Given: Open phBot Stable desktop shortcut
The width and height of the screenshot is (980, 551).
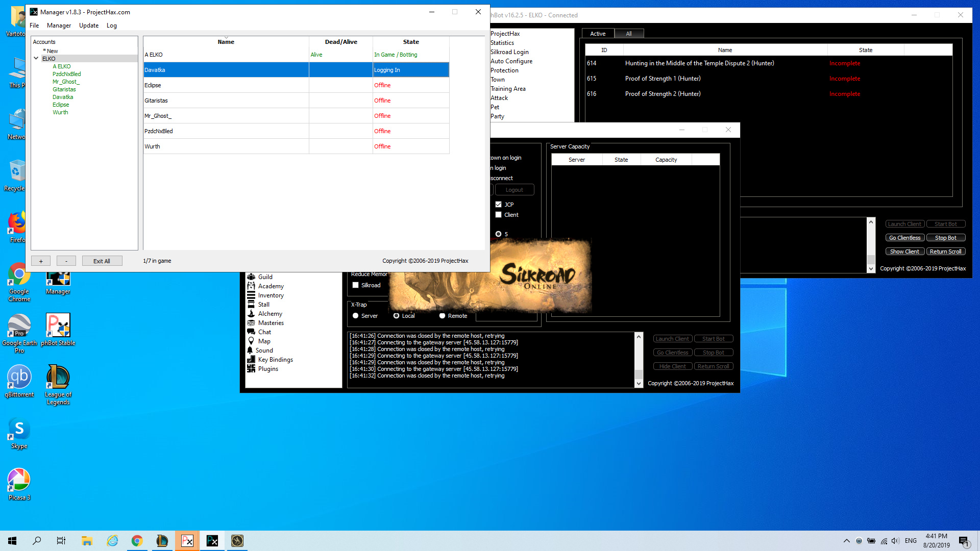Looking at the screenshot, I should click(x=58, y=325).
